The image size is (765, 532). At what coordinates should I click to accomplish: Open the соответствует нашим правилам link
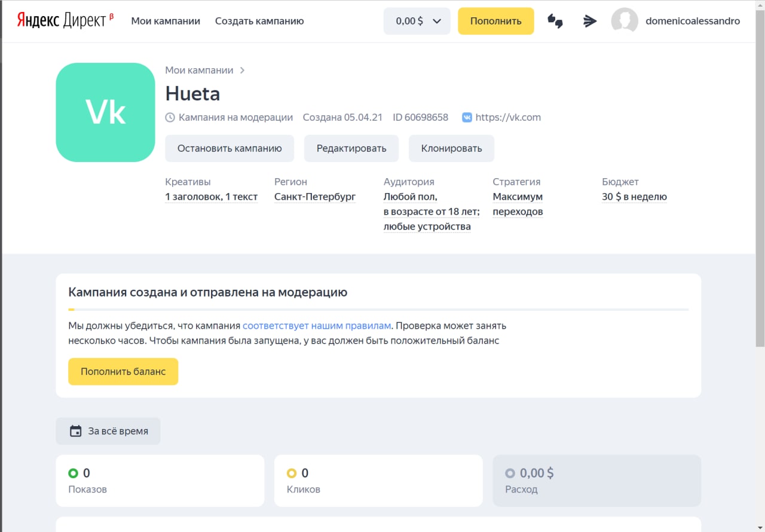click(x=317, y=326)
